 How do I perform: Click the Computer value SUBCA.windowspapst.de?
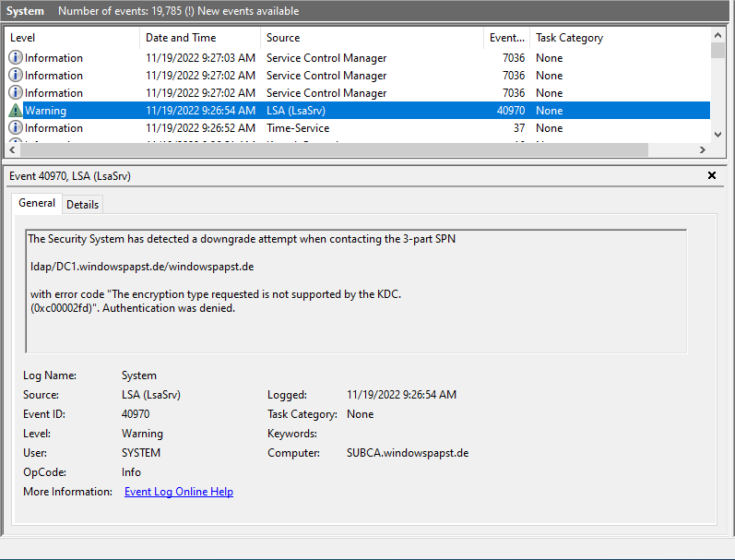[408, 453]
